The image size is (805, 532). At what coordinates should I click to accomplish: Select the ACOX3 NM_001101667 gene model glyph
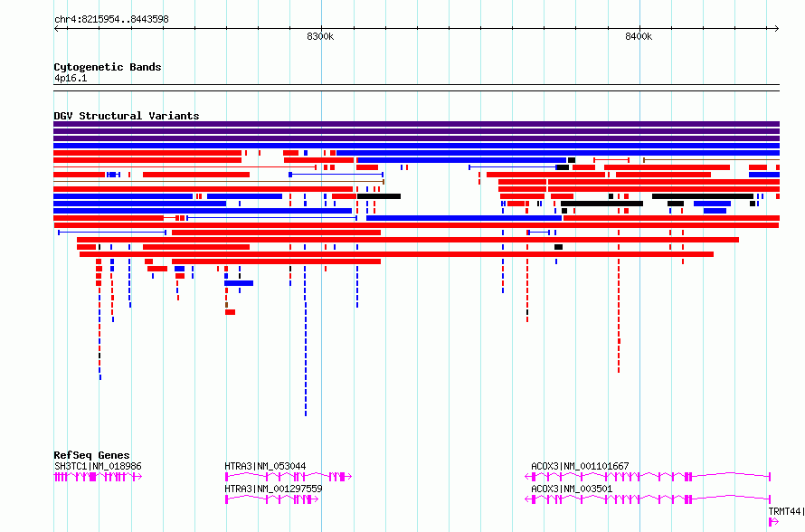[648, 477]
